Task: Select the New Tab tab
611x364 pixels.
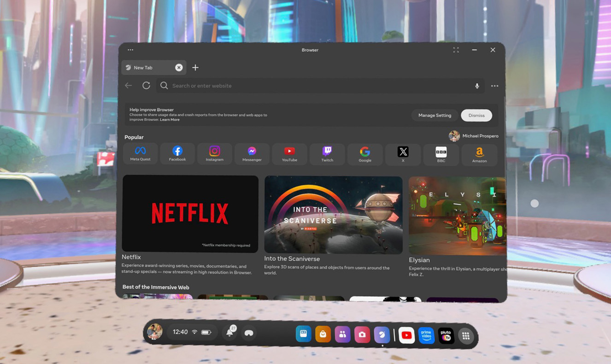Action: pyautogui.click(x=147, y=68)
